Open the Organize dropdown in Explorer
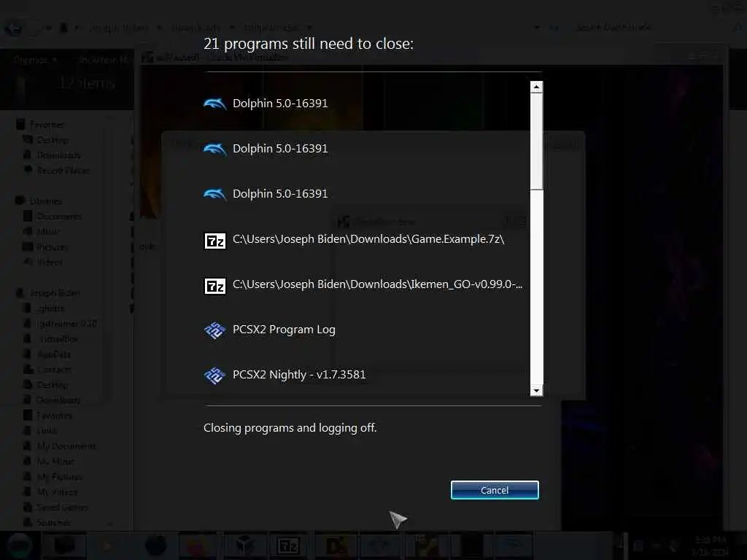This screenshot has height=560, width=747. [x=35, y=60]
